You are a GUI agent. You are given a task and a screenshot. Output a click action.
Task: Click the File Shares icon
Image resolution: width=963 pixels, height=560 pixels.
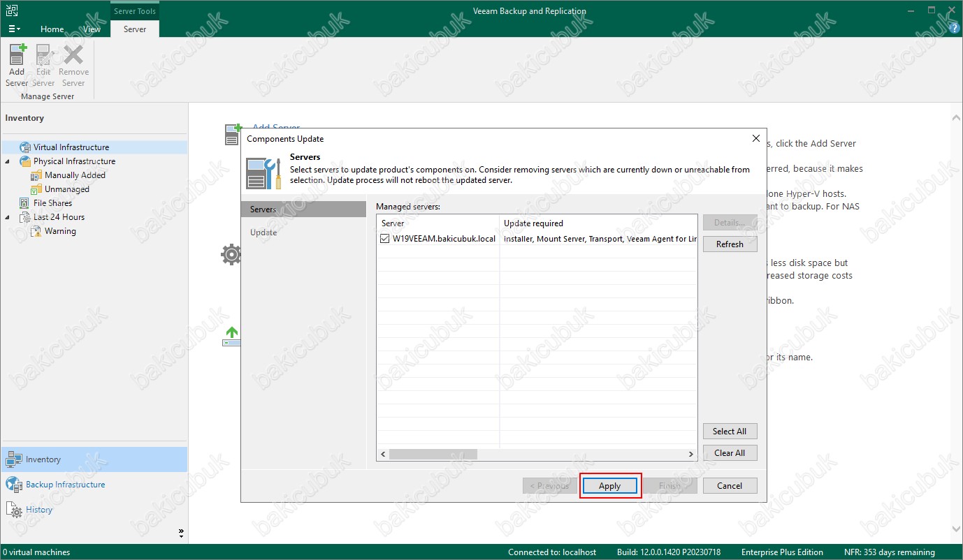[25, 203]
